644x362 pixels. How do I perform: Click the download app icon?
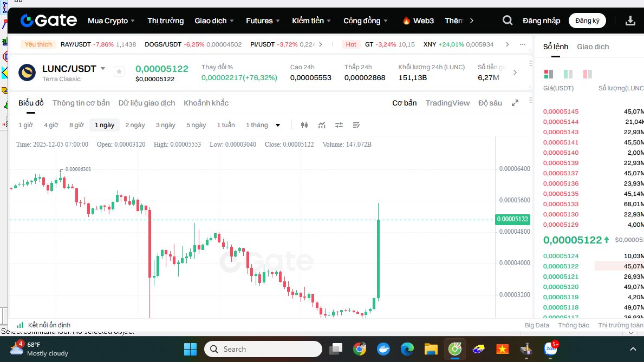click(x=630, y=21)
